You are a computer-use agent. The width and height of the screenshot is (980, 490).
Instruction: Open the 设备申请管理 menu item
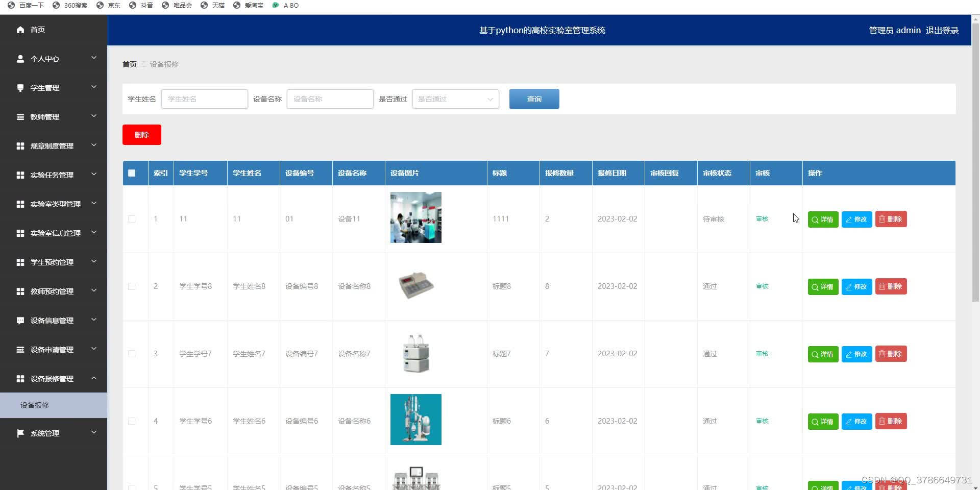pyautogui.click(x=54, y=350)
